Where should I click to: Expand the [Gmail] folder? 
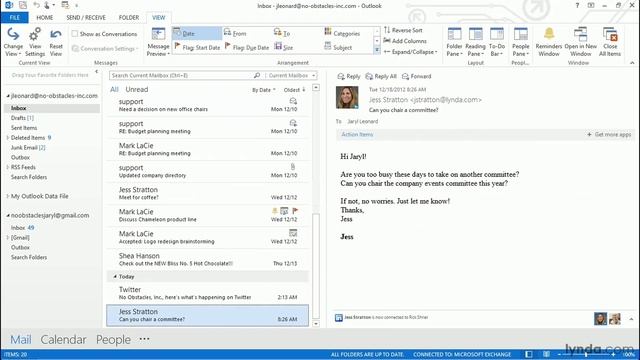point(8,238)
